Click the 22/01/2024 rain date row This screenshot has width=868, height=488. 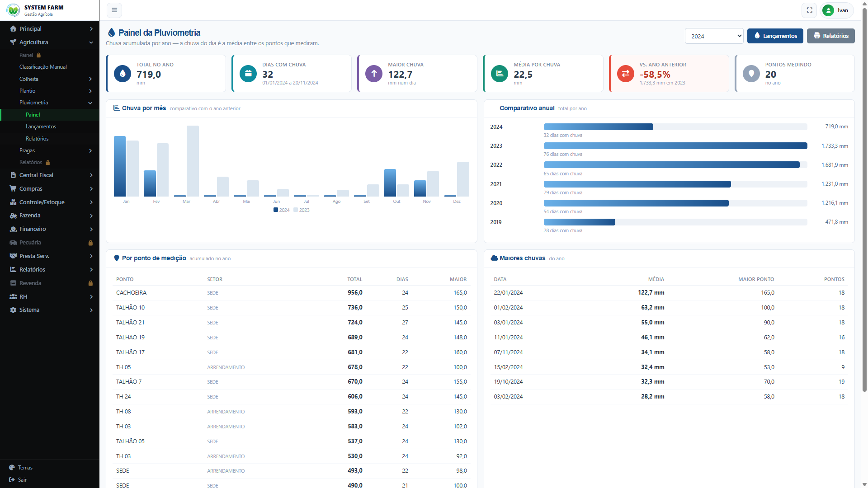[x=669, y=293]
